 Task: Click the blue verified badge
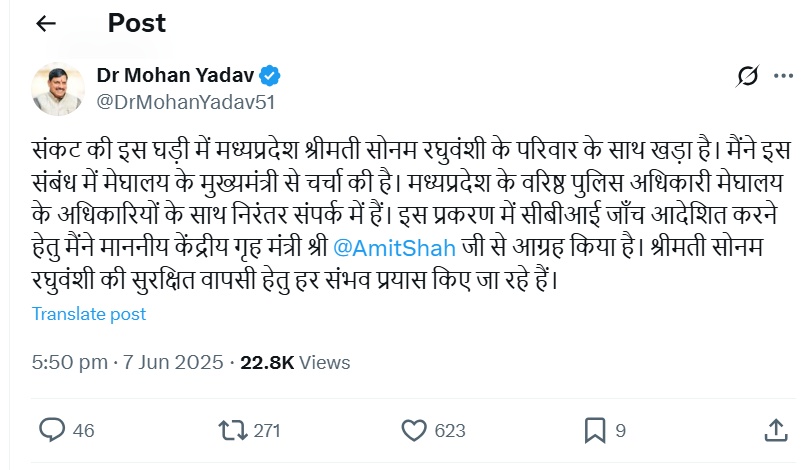270,75
